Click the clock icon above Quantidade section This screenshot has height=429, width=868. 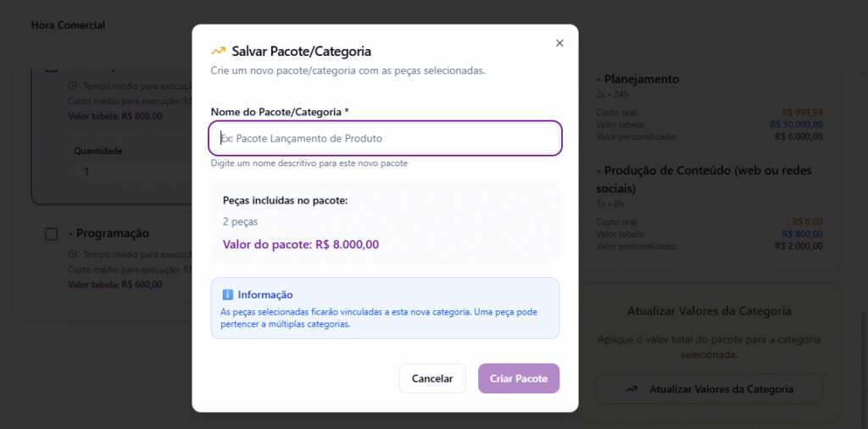pyautogui.click(x=72, y=86)
